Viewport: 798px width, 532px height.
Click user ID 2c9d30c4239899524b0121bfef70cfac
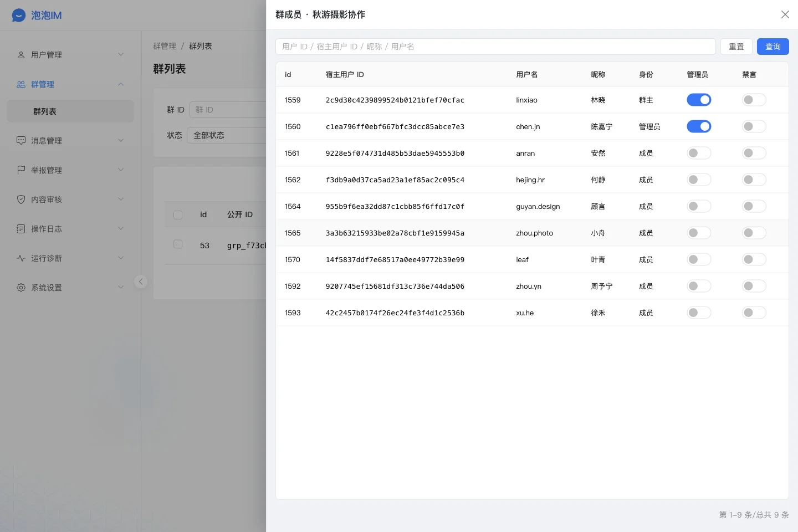click(x=395, y=100)
